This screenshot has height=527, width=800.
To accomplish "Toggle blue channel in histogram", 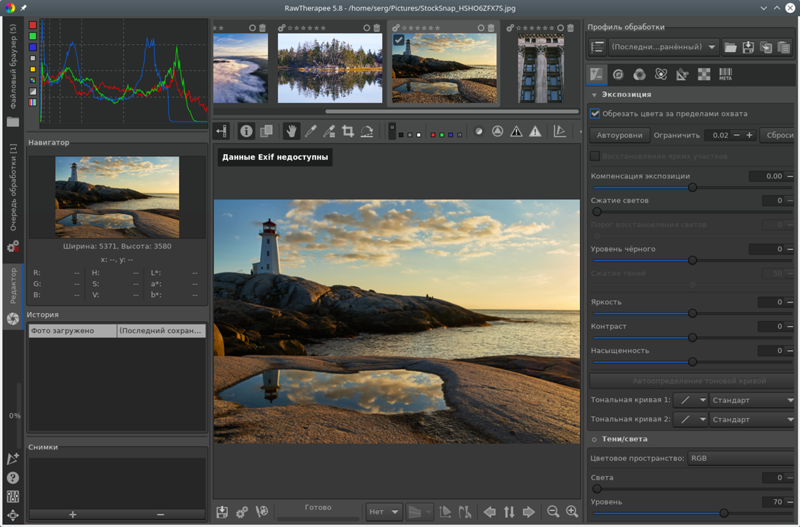I will click(33, 47).
